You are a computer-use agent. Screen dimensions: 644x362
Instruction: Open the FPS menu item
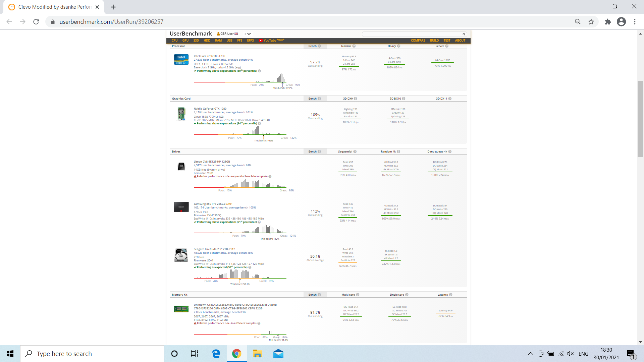(239, 41)
